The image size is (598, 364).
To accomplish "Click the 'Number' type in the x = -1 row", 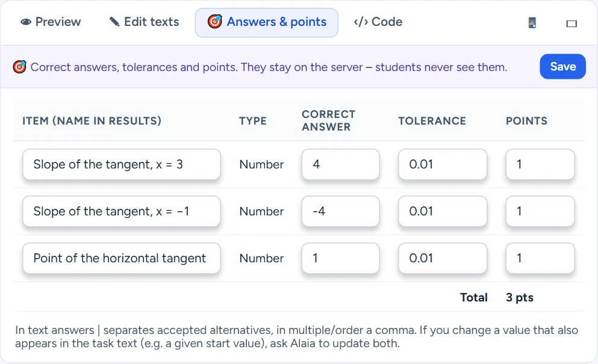I will point(261,211).
